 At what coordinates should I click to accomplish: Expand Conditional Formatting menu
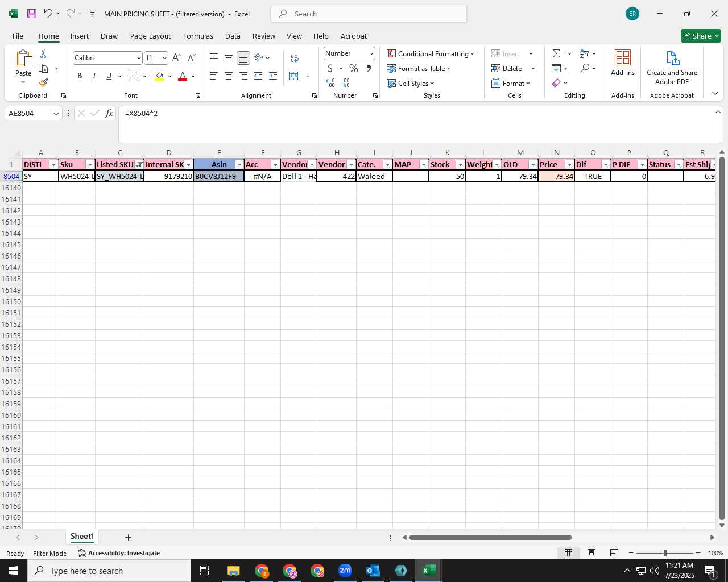431,53
